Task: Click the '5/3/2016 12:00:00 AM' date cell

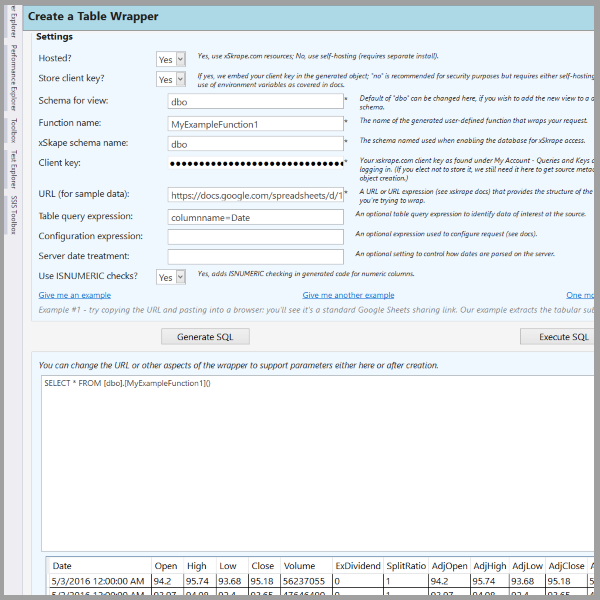Action: point(98,581)
